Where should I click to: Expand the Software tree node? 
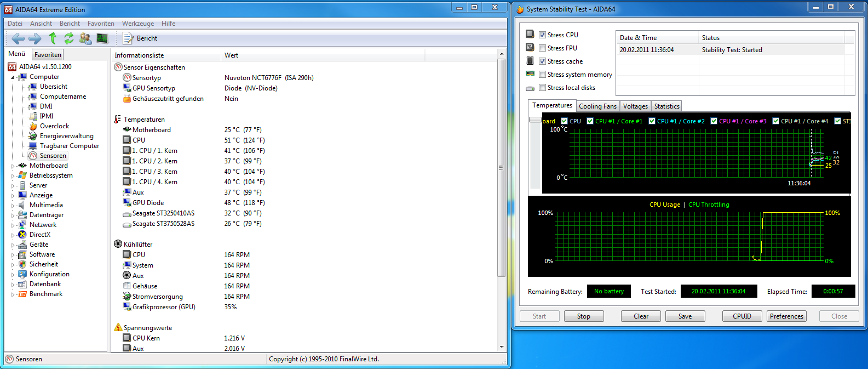[13, 254]
